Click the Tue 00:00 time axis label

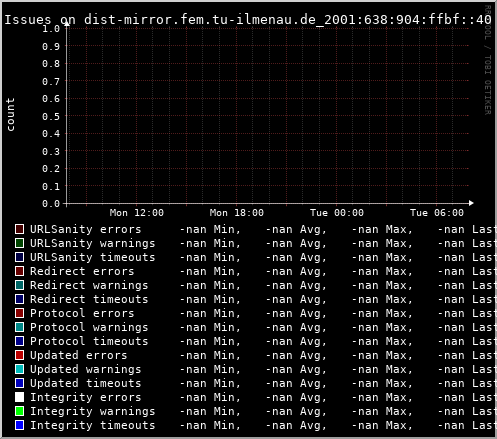tap(337, 213)
